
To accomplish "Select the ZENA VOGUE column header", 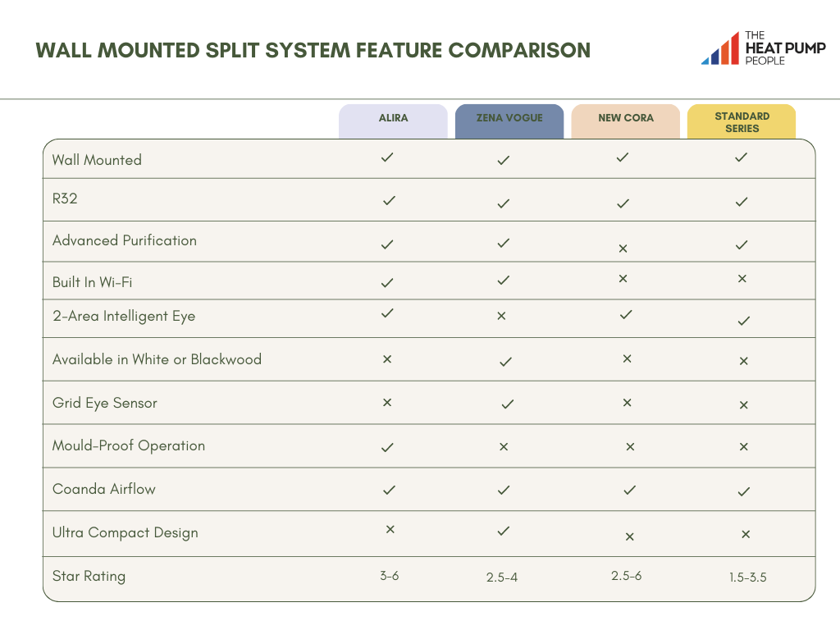I will (x=509, y=118).
